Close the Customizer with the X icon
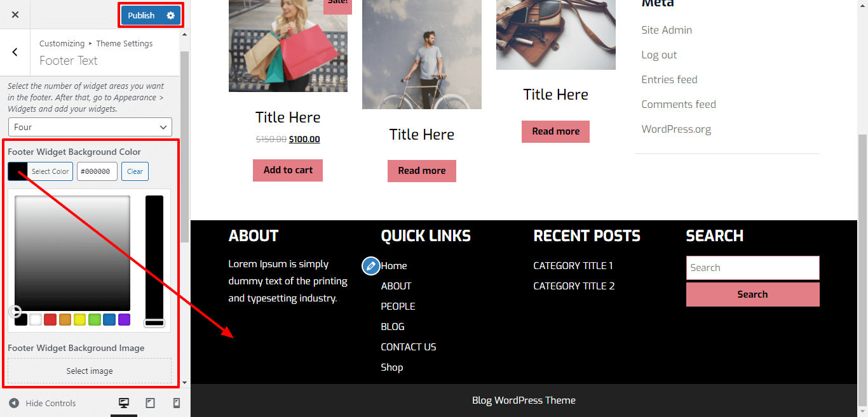The image size is (868, 417). (x=15, y=15)
